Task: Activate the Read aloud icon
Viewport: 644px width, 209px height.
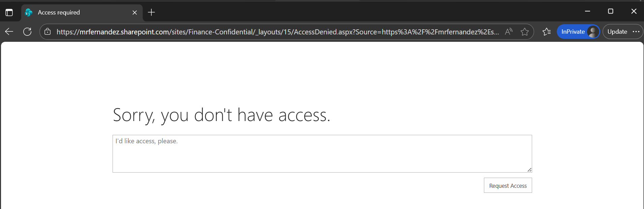Action: pos(509,32)
